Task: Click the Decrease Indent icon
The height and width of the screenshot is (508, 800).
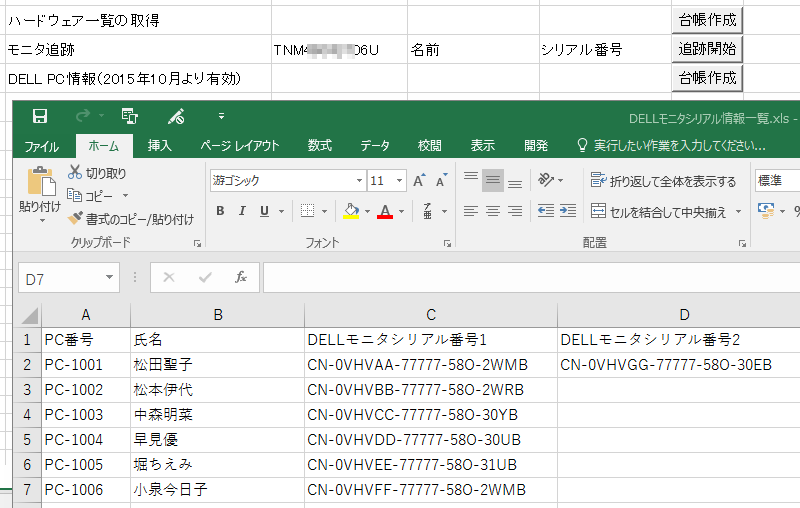Action: (x=546, y=211)
